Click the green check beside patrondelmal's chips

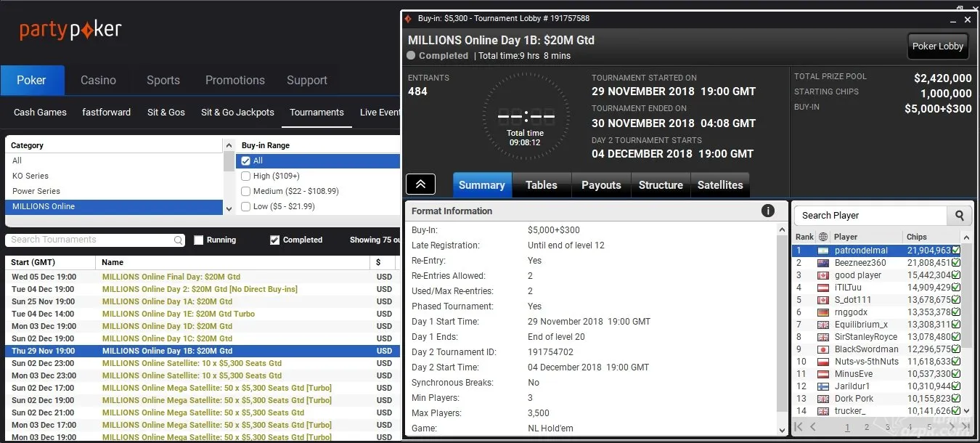pos(956,251)
